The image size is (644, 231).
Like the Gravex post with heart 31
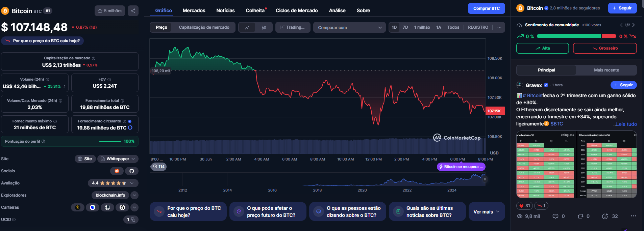tap(524, 206)
